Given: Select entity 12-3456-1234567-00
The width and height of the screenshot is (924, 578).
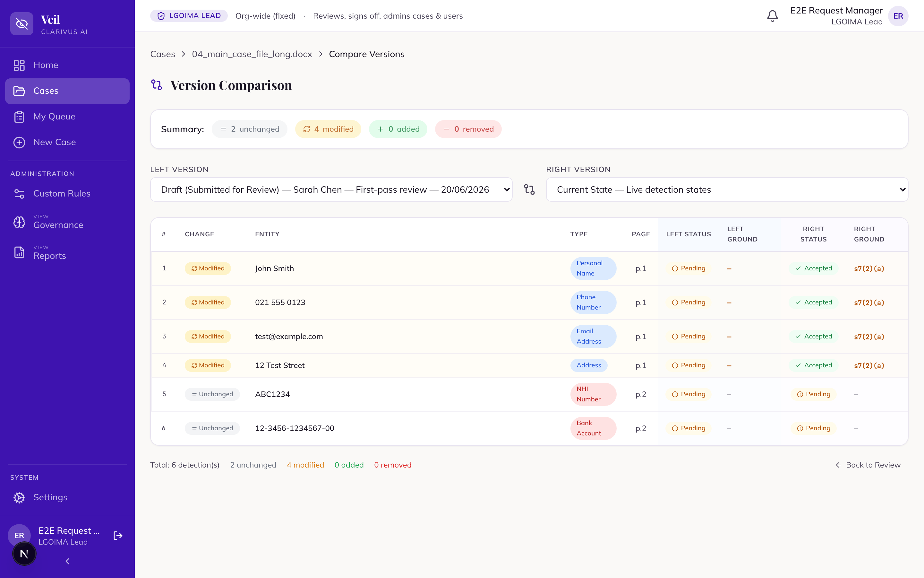Looking at the screenshot, I should coord(295,428).
